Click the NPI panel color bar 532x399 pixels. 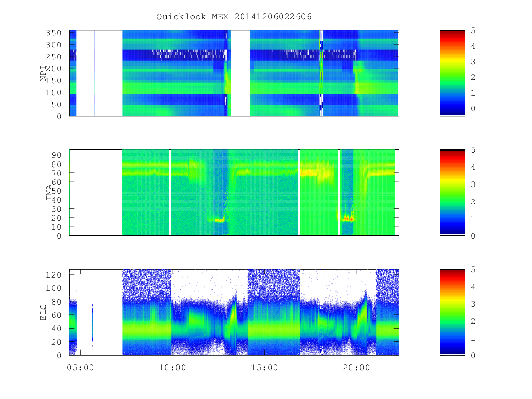coord(452,73)
